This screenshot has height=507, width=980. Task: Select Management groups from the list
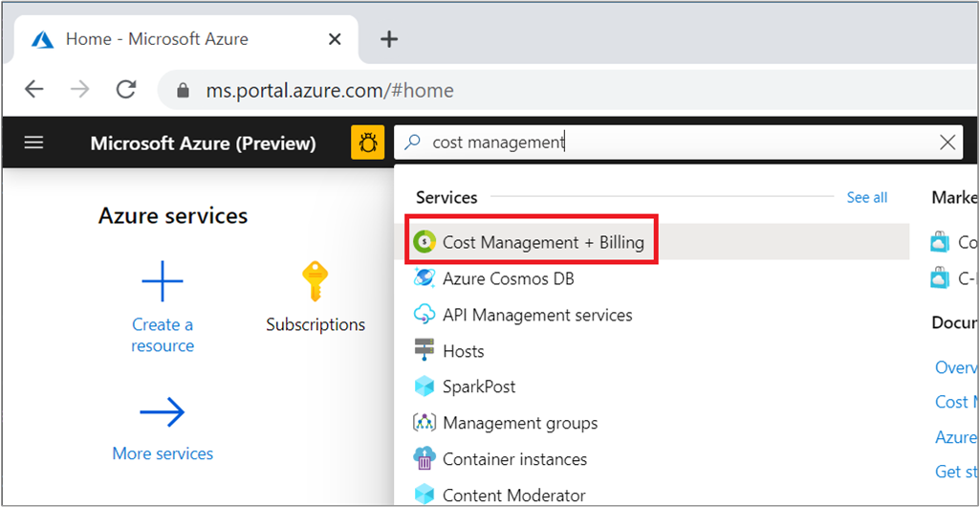click(519, 423)
